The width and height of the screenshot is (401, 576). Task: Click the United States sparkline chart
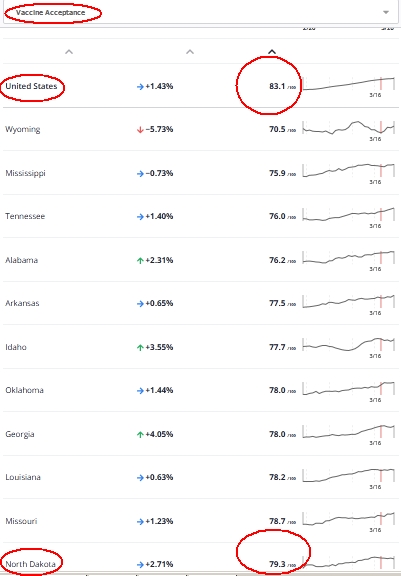[348, 84]
